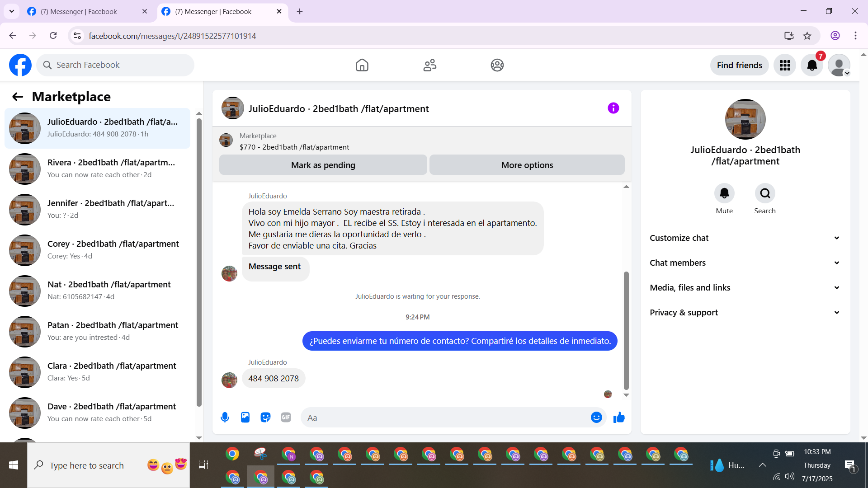Focus the Search Facebook field
868x488 pixels.
point(115,65)
